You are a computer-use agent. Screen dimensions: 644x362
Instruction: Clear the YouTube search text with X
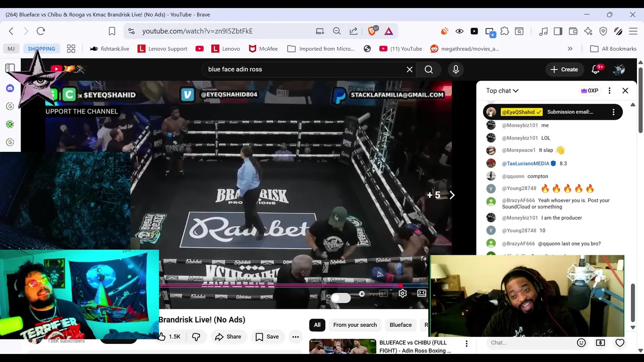click(x=410, y=69)
